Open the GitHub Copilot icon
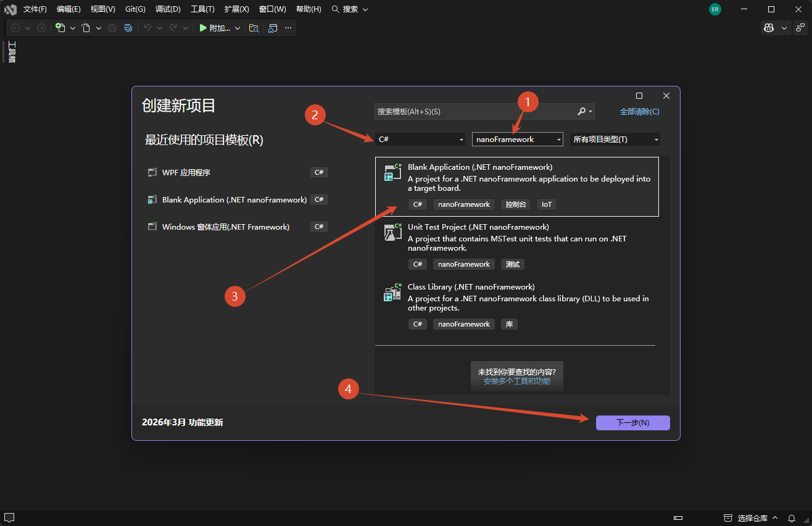Screen dimensions: 812x526 (769, 28)
